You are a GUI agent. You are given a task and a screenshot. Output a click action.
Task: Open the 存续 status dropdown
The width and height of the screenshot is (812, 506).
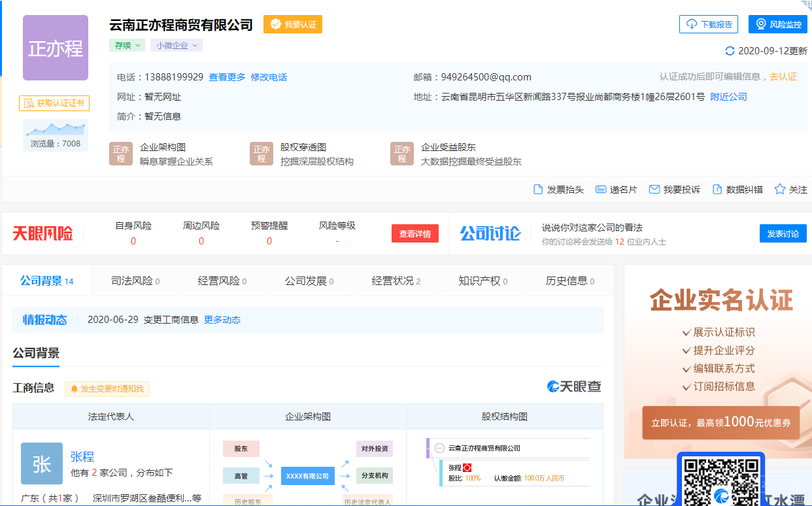tap(127, 46)
